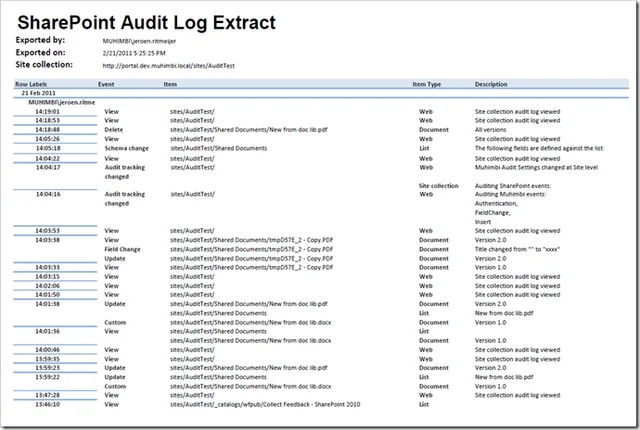
Task: Select the 14:03:33 time row
Action: point(47,268)
